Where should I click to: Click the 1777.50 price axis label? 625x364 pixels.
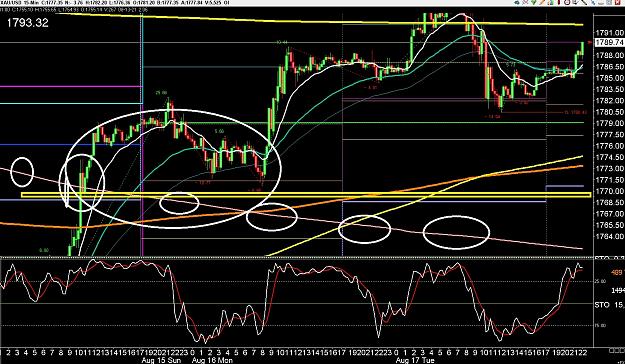click(x=610, y=135)
